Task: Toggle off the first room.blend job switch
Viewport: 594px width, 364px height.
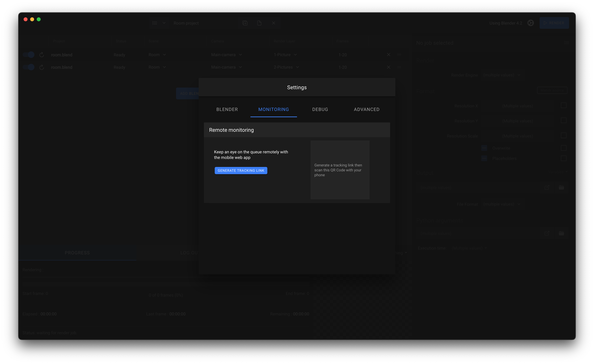Action: (x=29, y=55)
